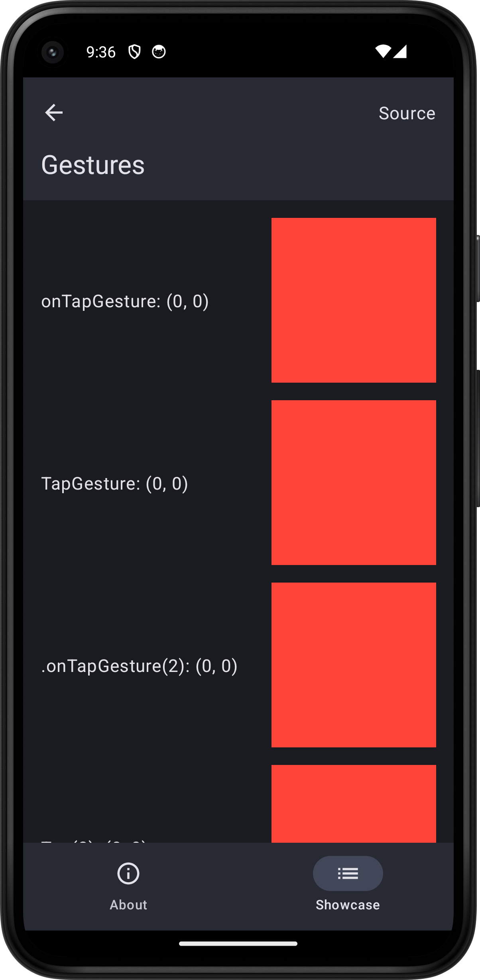Open the Source view
This screenshot has height=980, width=480.
407,113
